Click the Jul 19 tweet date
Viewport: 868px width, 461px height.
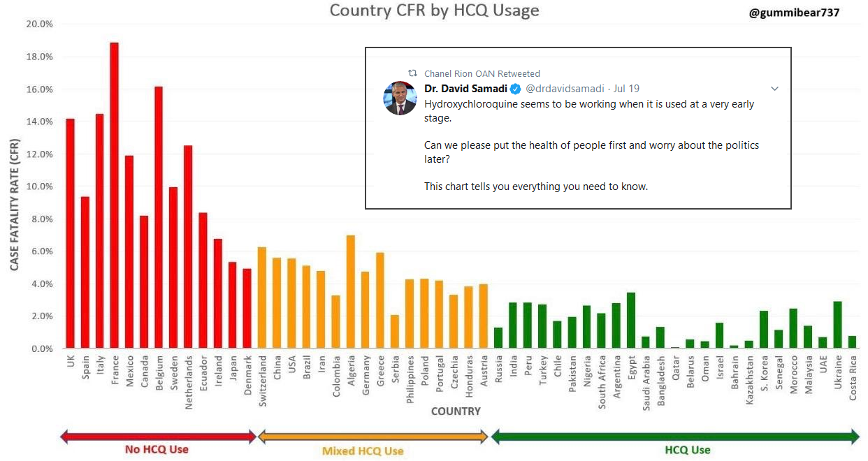(626, 89)
